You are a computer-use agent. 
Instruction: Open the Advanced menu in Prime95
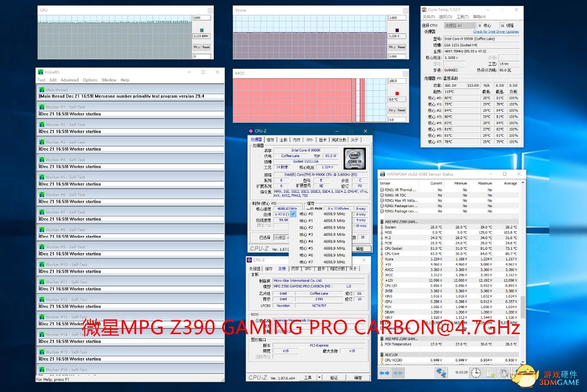click(70, 80)
